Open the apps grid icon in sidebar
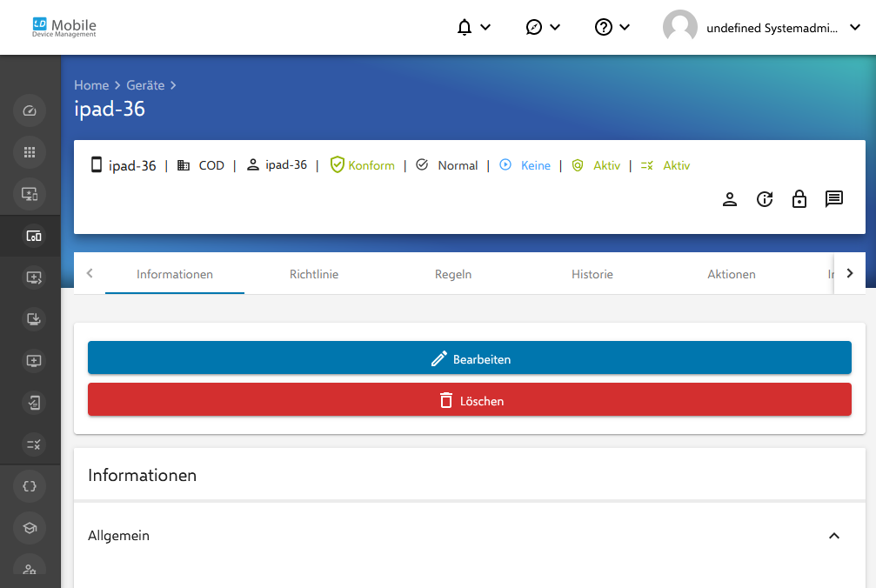 30,152
